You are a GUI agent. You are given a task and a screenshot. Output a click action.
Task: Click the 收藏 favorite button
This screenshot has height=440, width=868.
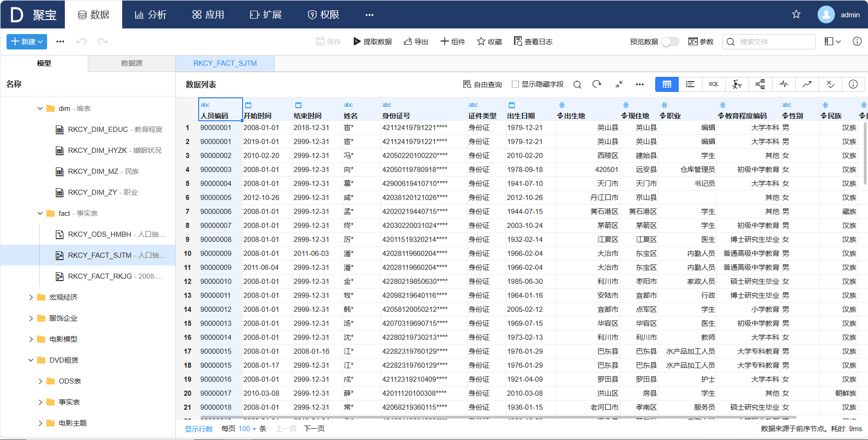point(490,41)
